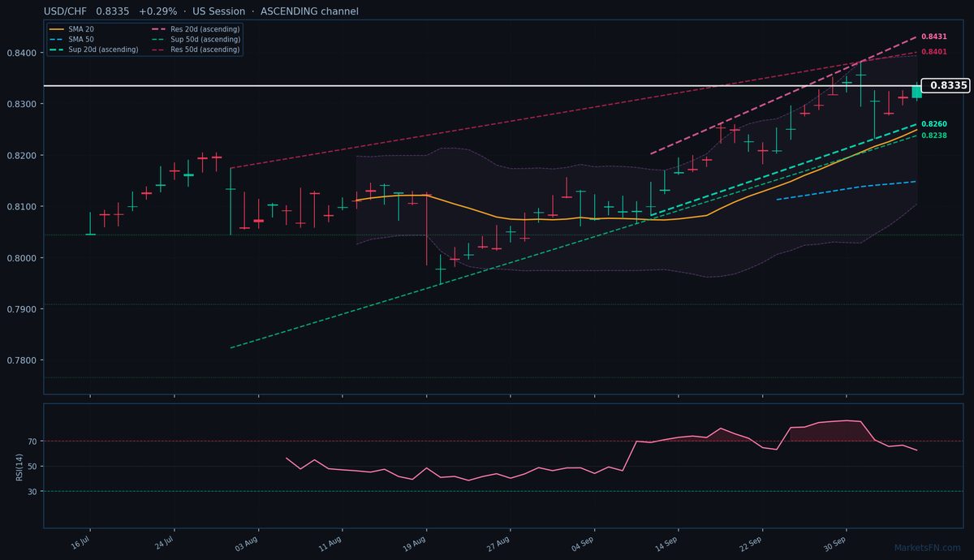Click the 0.8100 price axis label

coord(22,207)
